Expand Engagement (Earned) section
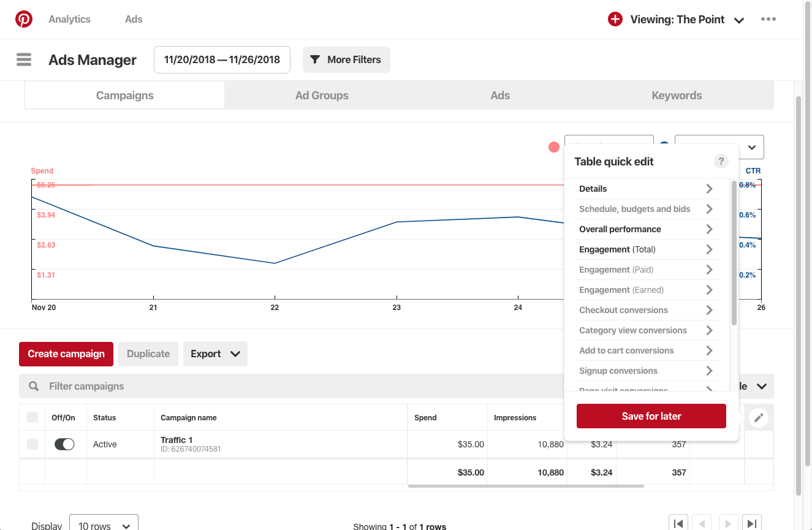Screen dimensions: 812x530 pos(646,290)
